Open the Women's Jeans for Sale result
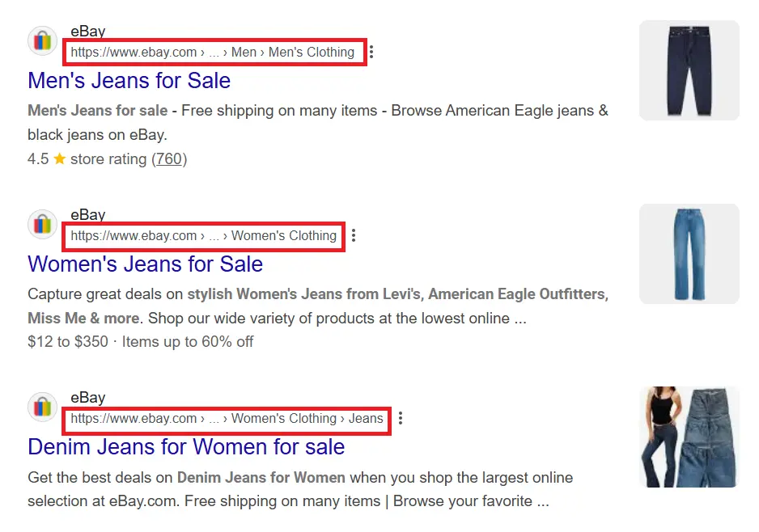759x532 pixels. 144,264
